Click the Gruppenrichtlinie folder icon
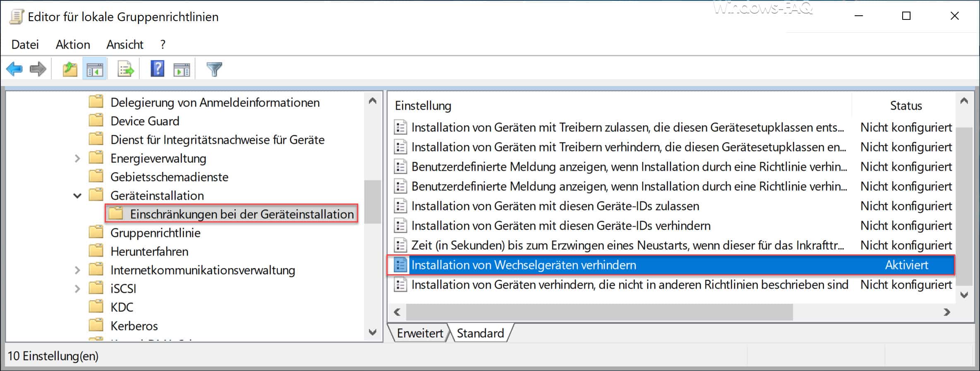The height and width of the screenshot is (371, 980). pos(96,232)
